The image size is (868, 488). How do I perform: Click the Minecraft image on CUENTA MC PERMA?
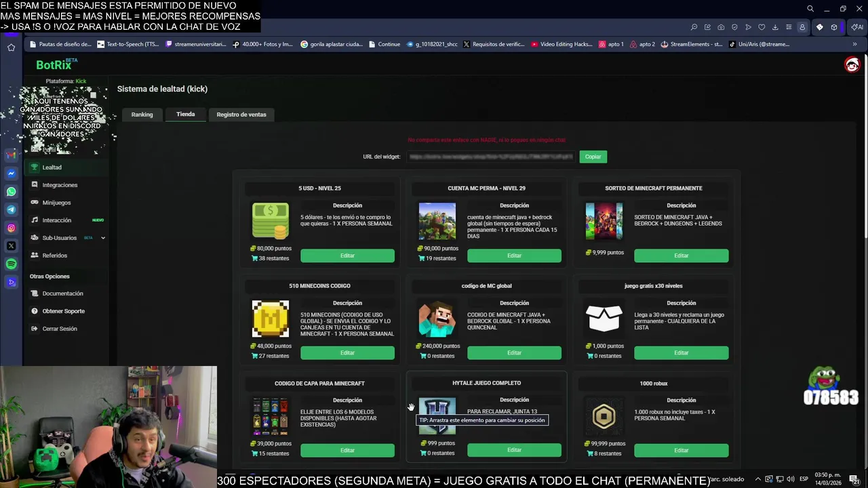pos(437,221)
